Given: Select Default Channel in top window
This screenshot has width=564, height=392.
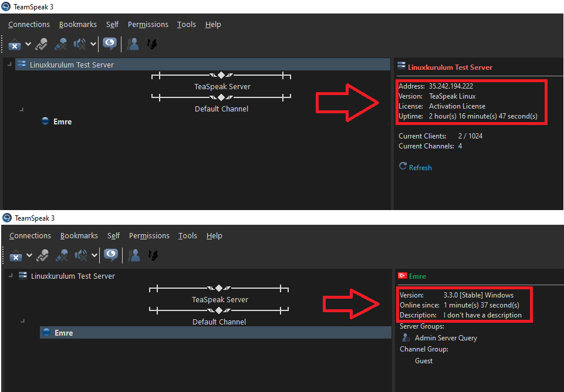Looking at the screenshot, I should (222, 109).
